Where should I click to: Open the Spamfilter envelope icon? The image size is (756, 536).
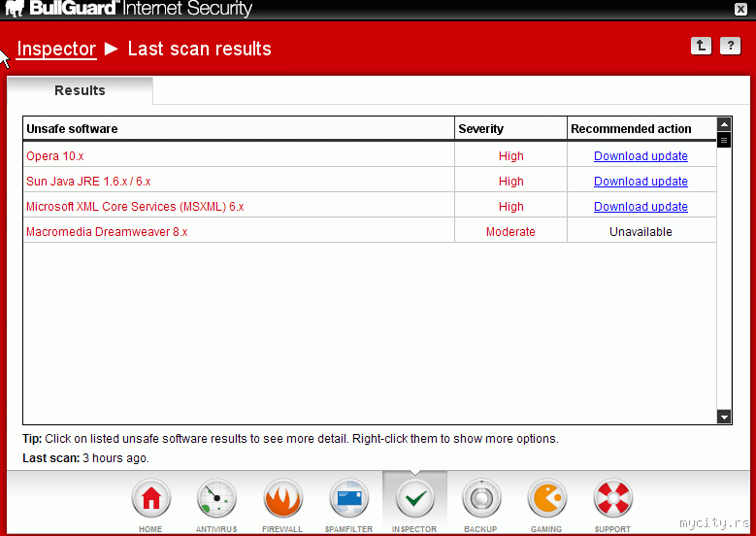click(348, 498)
